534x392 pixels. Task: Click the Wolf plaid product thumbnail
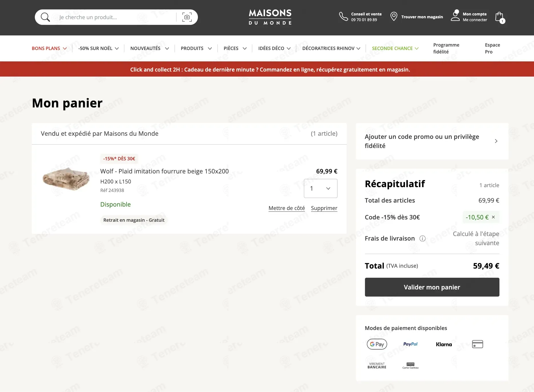(66, 179)
